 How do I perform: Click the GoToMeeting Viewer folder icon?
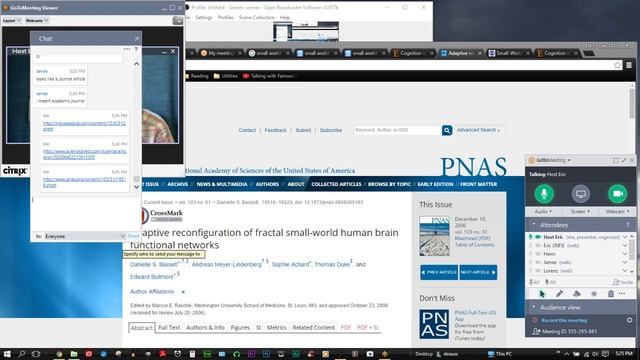[178, 20]
